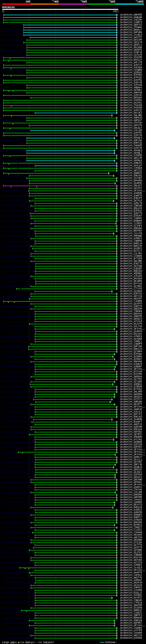
Task: Click the red 20% identity legend segment
Action: click(16, 4)
